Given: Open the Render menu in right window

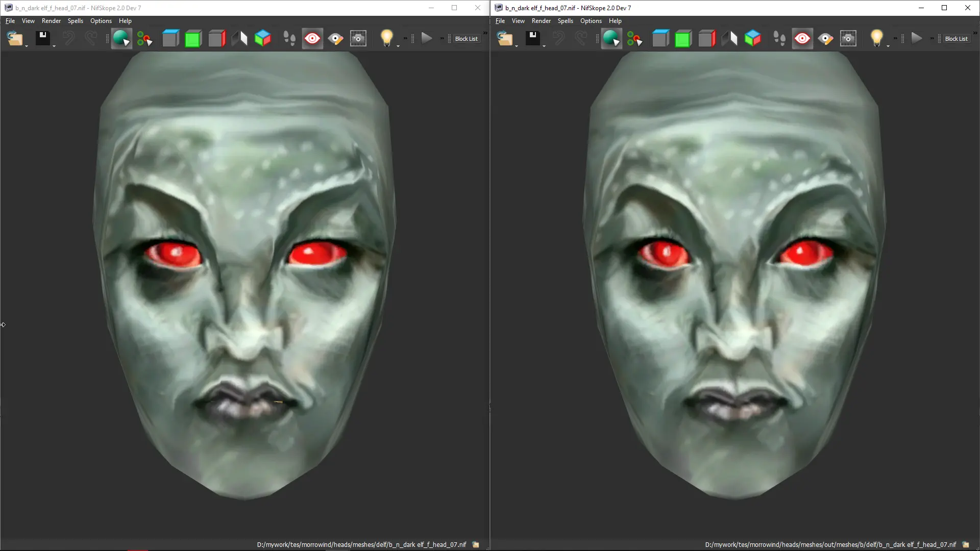Looking at the screenshot, I should [x=541, y=21].
